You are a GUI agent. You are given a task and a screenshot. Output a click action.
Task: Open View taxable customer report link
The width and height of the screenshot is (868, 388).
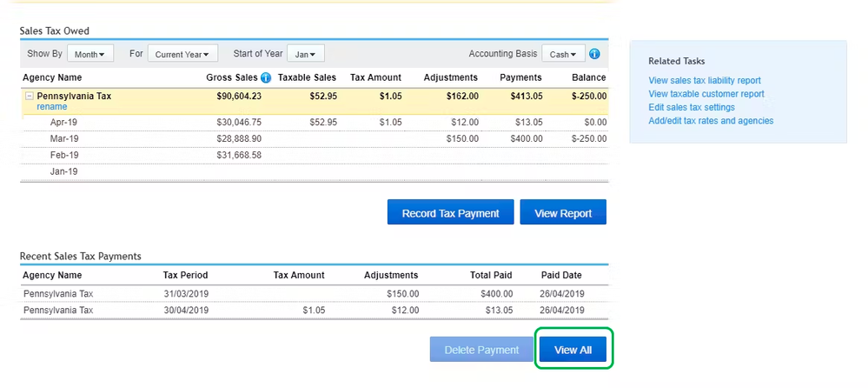click(706, 94)
